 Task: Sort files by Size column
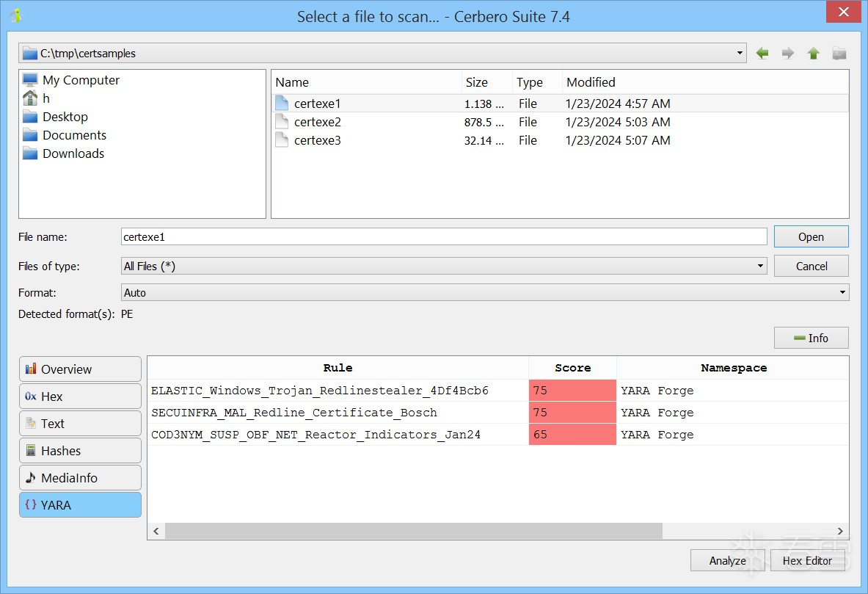(487, 82)
